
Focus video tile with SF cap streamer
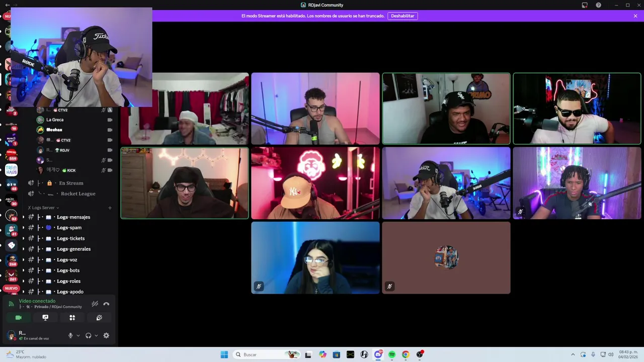click(x=446, y=109)
